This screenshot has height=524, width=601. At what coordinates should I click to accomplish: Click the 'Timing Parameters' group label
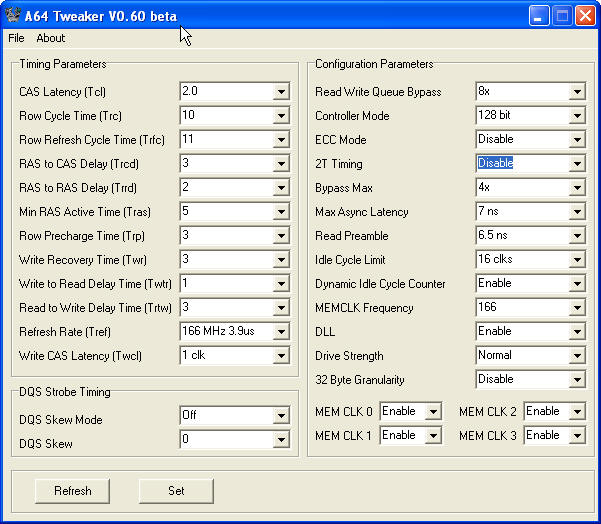[x=62, y=64]
